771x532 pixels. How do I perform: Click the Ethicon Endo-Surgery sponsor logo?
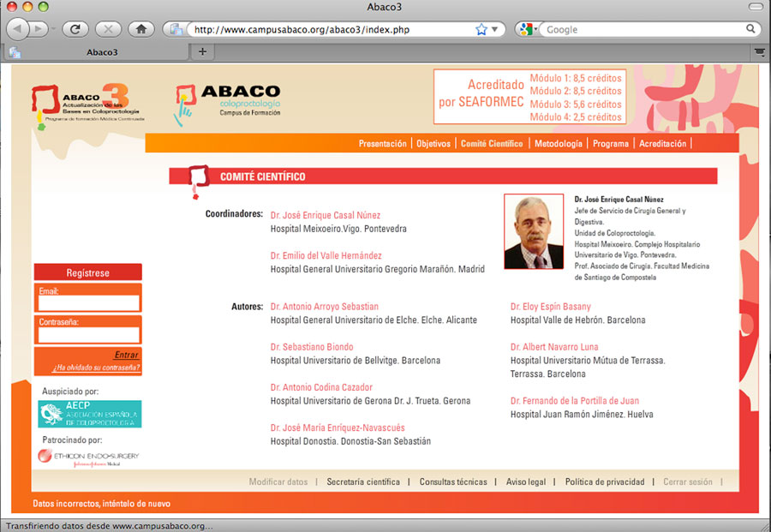88,457
